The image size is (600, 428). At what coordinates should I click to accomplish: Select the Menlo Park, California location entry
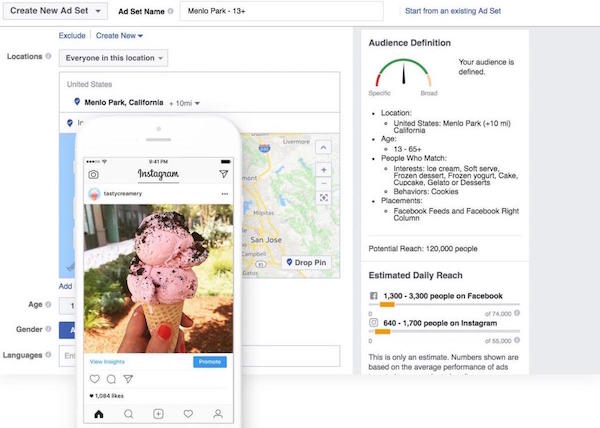124,103
